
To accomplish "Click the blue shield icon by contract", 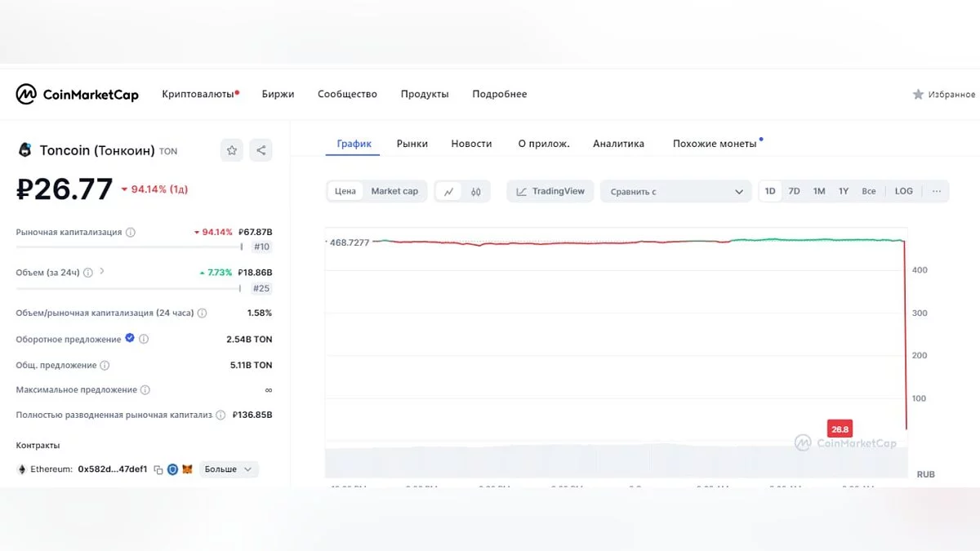I will coord(172,469).
